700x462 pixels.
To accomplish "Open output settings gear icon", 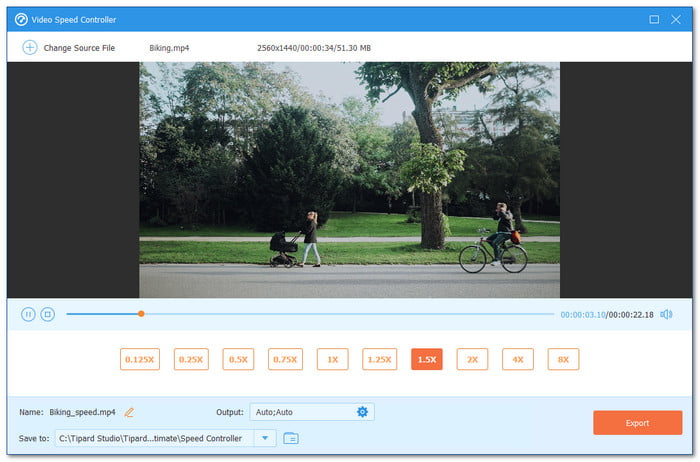I will pos(362,412).
